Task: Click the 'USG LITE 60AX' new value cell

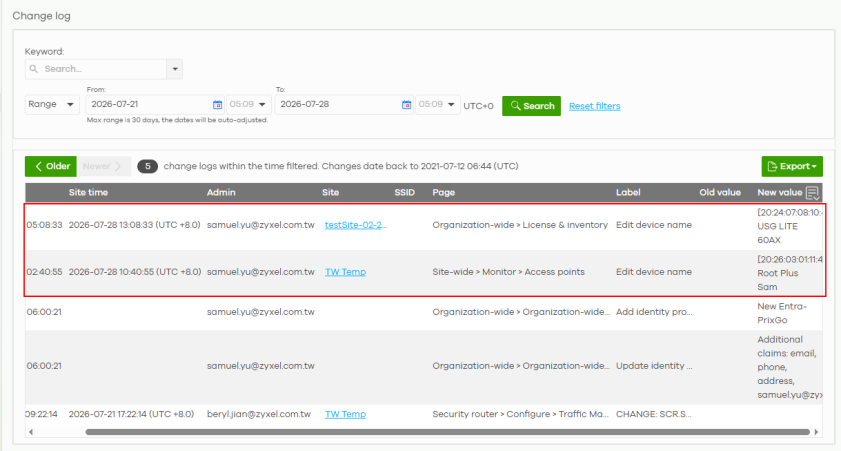Action: 788,226
